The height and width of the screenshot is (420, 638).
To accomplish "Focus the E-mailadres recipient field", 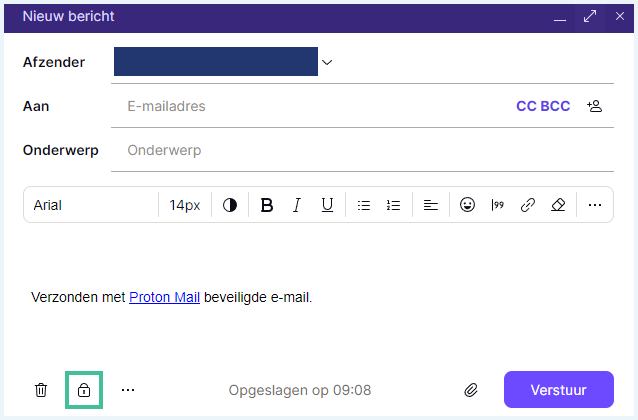I will click(317, 106).
